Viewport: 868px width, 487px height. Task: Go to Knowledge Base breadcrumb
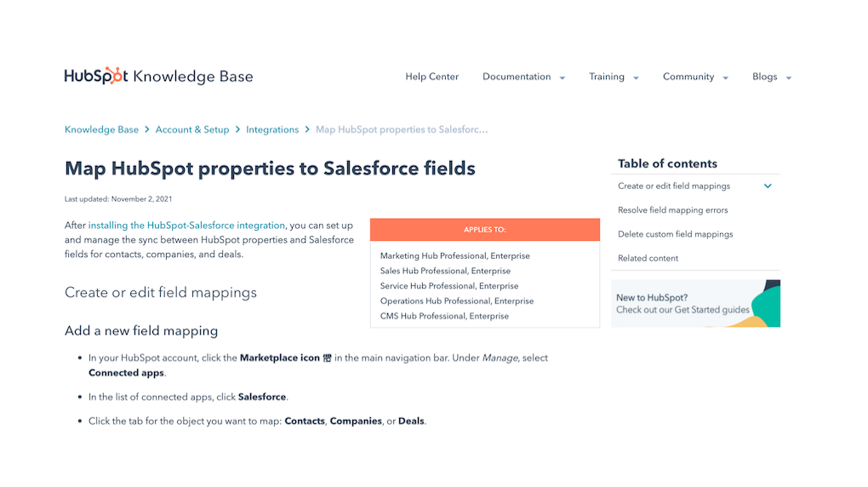coord(101,129)
